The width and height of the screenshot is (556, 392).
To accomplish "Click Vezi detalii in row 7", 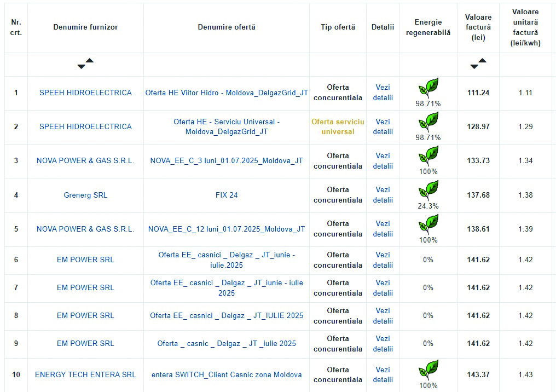I will [x=383, y=287].
